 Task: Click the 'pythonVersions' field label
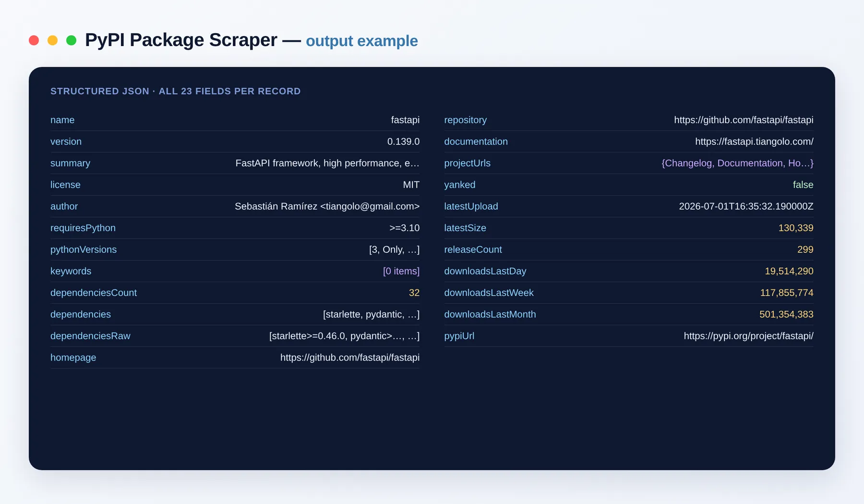pyautogui.click(x=84, y=250)
